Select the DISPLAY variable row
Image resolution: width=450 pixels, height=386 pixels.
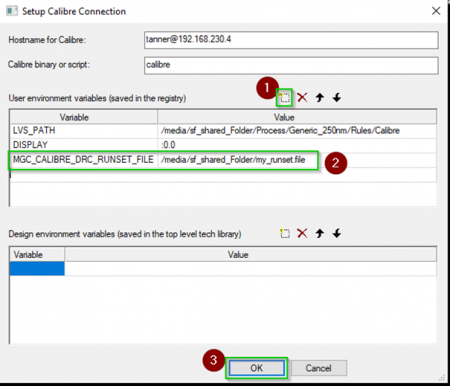(x=223, y=145)
